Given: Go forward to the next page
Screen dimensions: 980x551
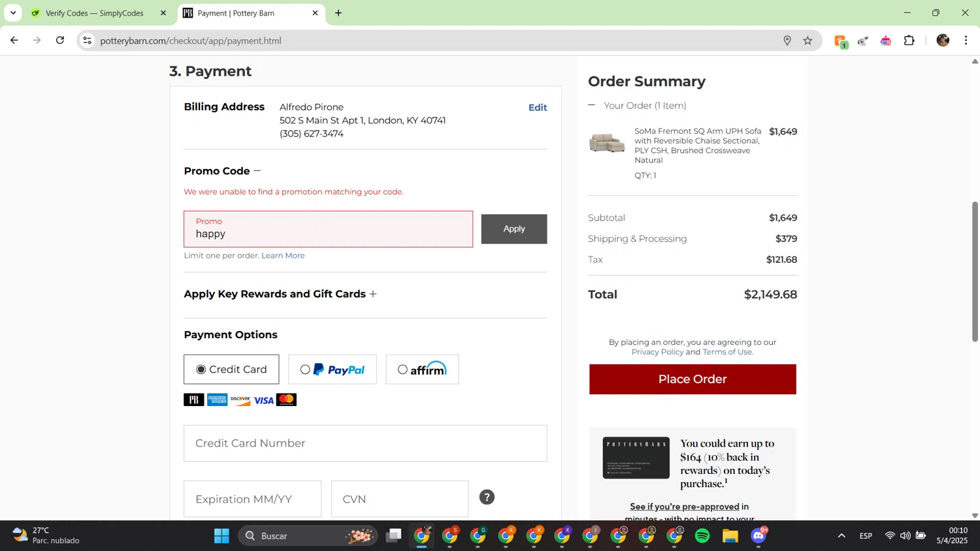Looking at the screenshot, I should click(x=37, y=40).
